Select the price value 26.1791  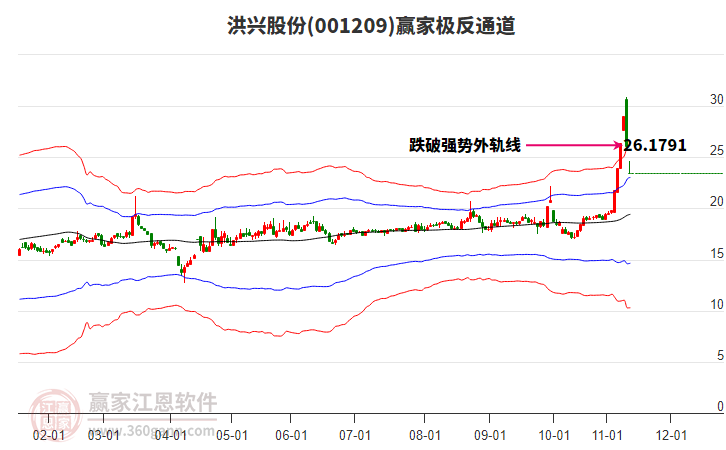(655, 145)
